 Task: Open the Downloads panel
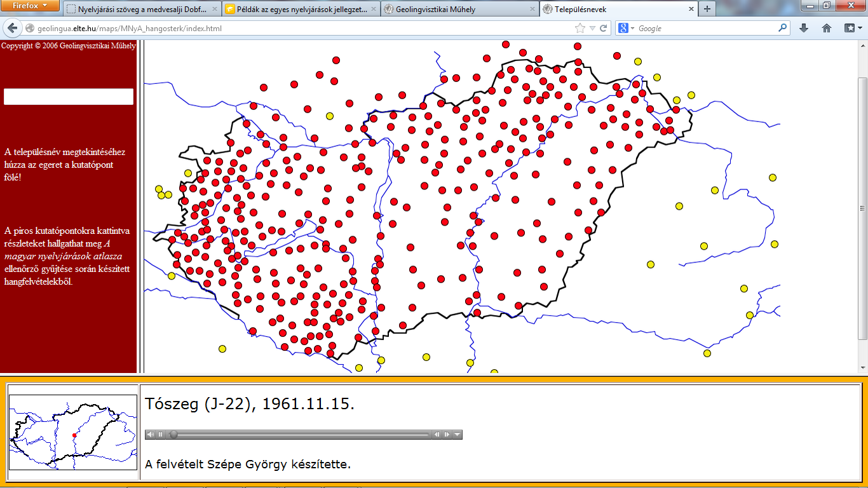[x=804, y=28]
